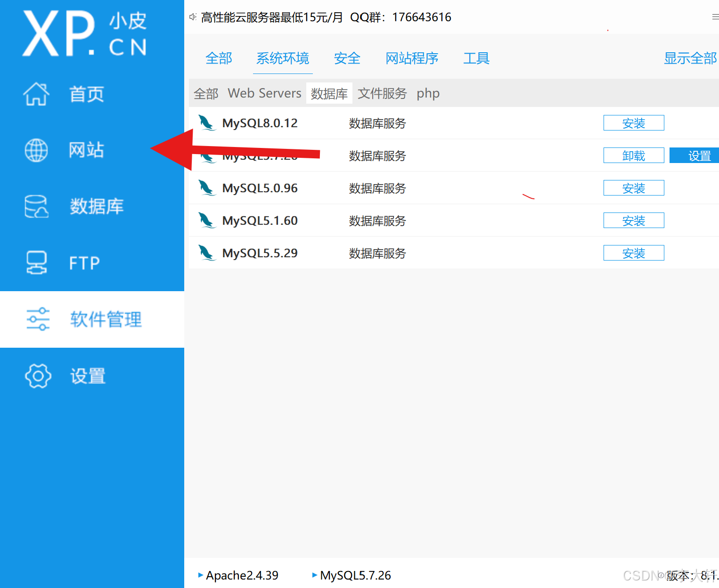Select the 数据库 sub-filter tab

(329, 93)
